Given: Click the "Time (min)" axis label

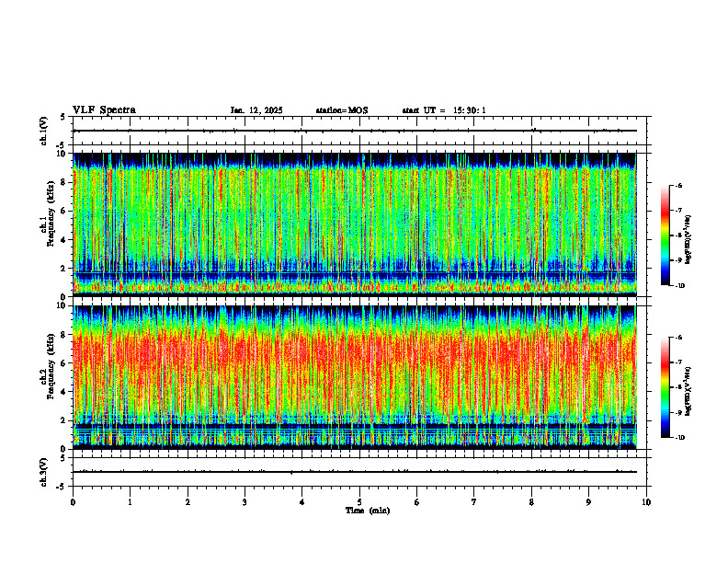Looking at the screenshot, I should coord(368,511).
